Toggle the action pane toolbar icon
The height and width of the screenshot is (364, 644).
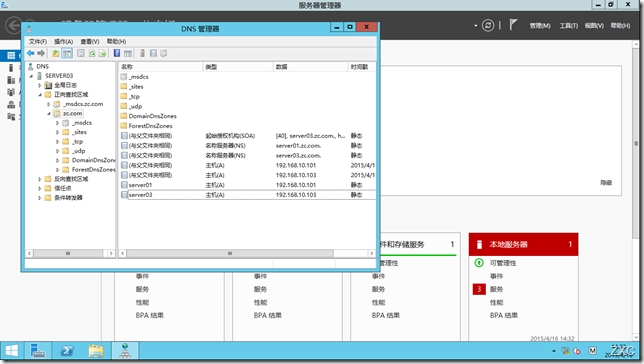point(128,53)
